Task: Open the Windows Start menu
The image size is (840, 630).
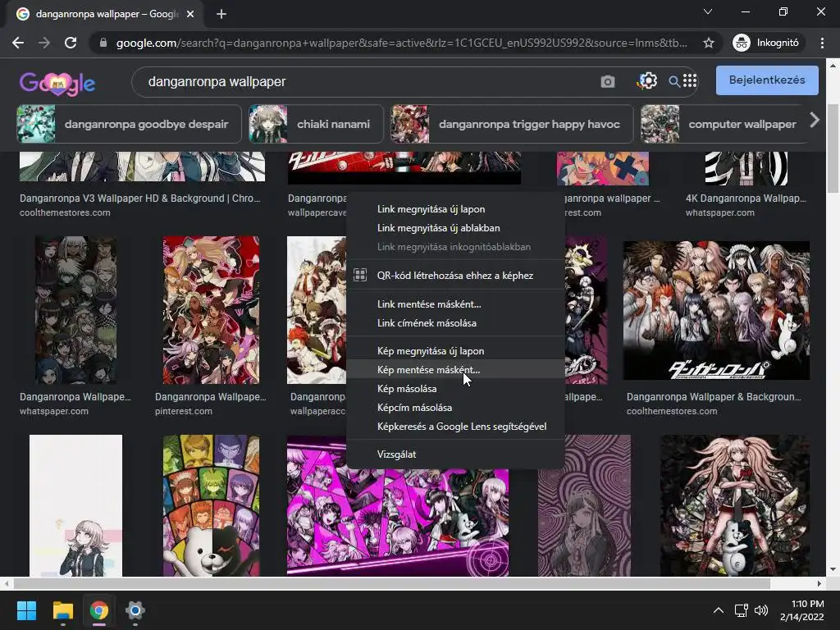Action: [x=26, y=610]
